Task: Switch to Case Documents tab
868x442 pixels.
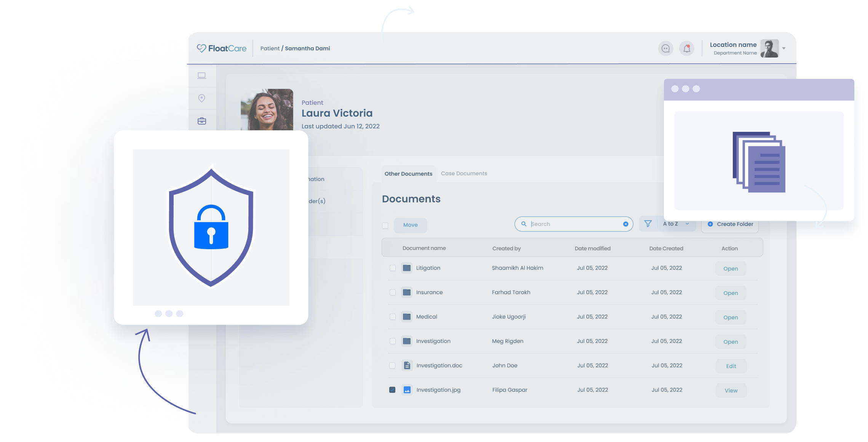Action: 464,173
